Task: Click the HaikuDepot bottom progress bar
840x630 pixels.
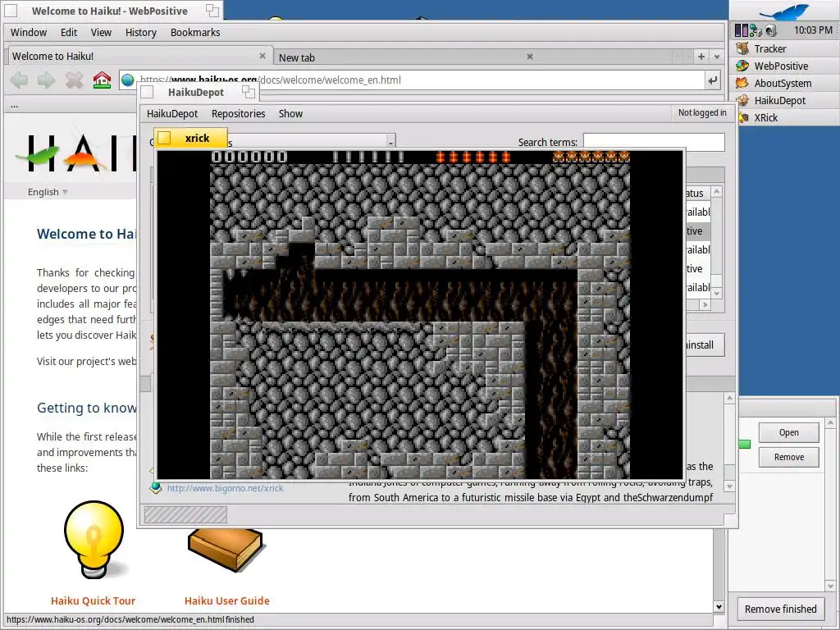Action: coord(185,515)
